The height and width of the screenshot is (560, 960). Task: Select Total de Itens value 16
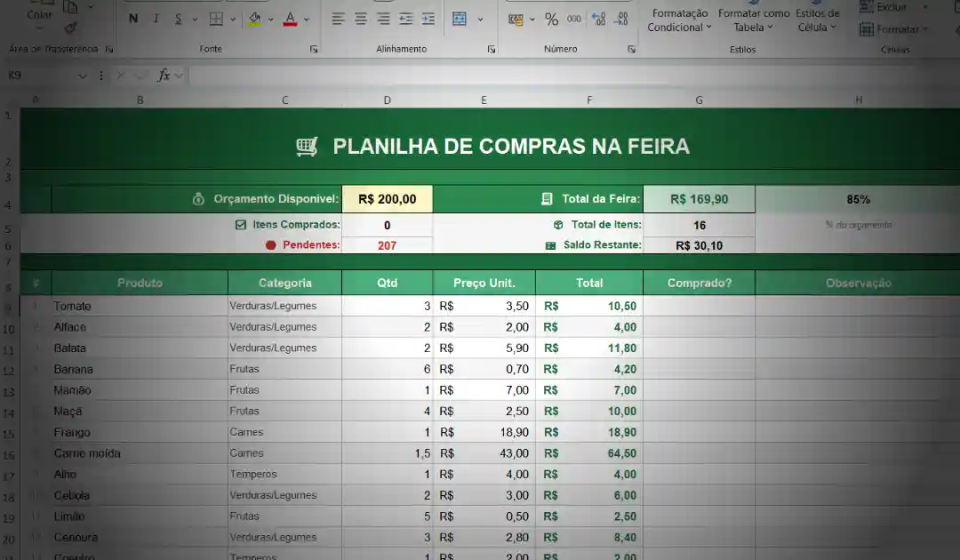(x=700, y=225)
